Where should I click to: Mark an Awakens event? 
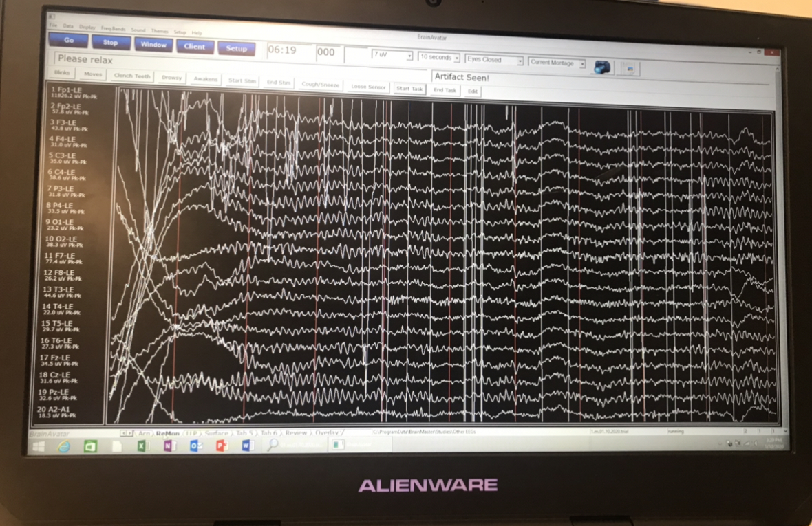click(206, 79)
